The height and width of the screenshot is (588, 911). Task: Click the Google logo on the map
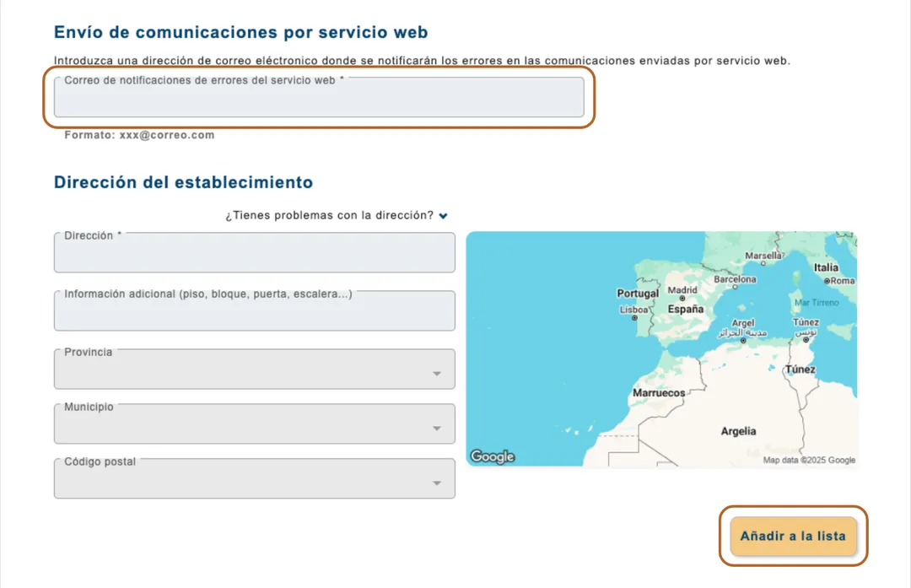coord(493,456)
